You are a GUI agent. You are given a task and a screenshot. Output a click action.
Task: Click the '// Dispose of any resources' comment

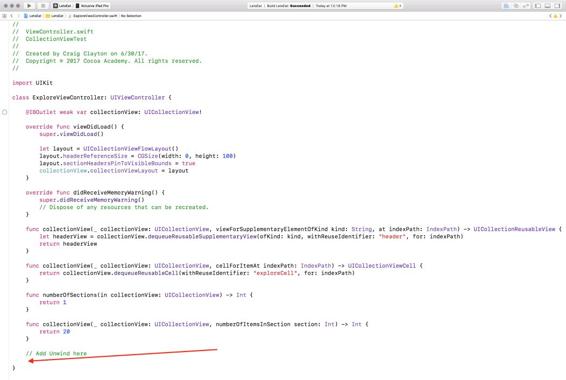tap(124, 207)
